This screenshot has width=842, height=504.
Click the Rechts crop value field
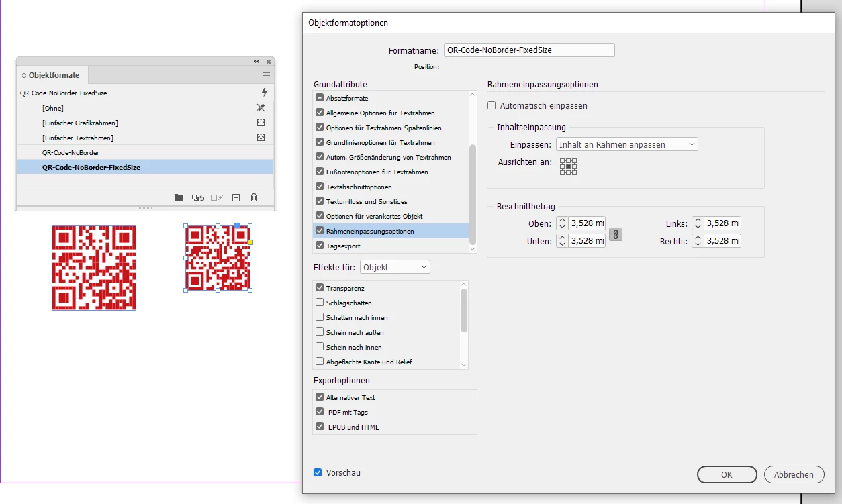pos(722,240)
